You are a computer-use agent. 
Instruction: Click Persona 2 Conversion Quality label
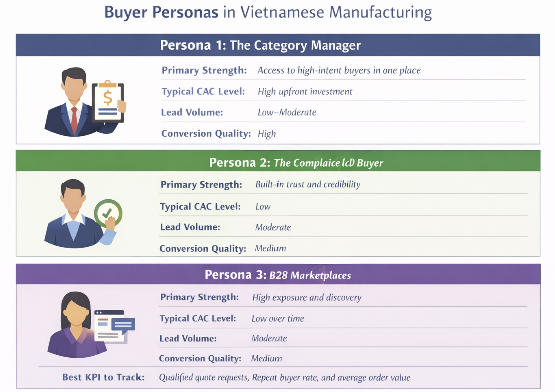click(x=203, y=248)
